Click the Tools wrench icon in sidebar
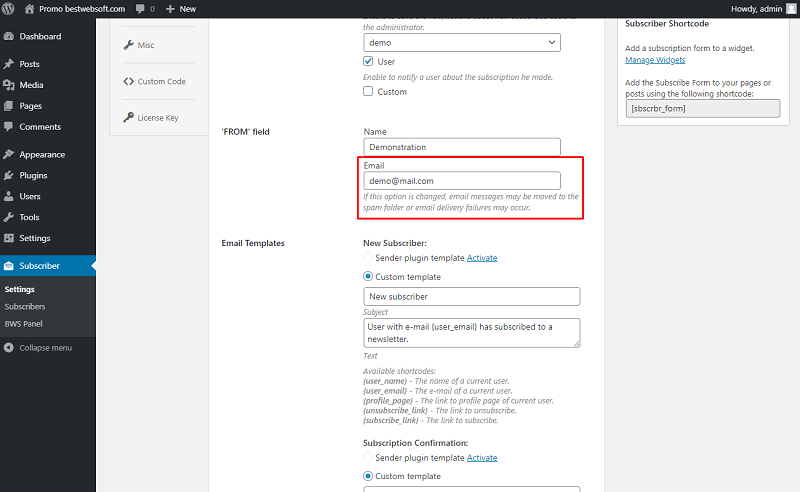Screen dimensions: 800x492 point(9,217)
